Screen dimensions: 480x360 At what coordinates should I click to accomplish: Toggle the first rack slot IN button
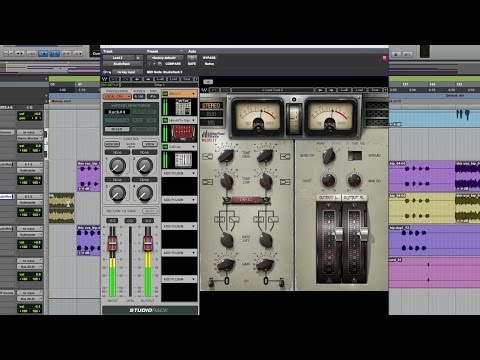pyautogui.click(x=165, y=94)
